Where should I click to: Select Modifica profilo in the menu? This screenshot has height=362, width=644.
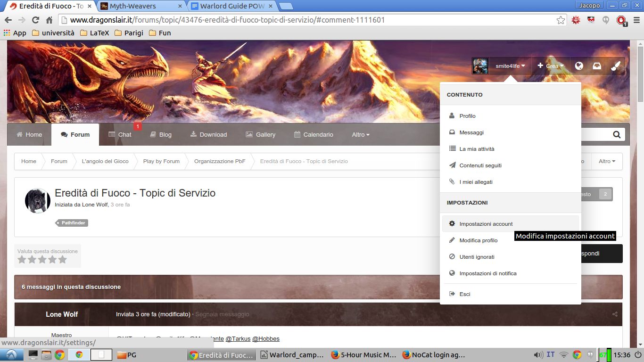point(510,240)
